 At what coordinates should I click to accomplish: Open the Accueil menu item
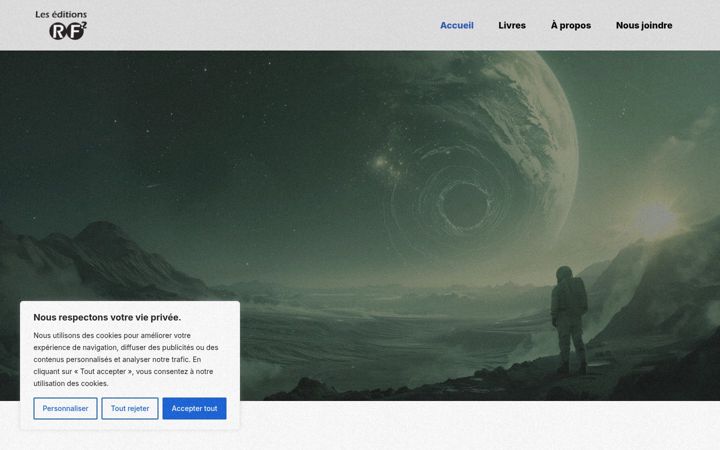(x=456, y=25)
